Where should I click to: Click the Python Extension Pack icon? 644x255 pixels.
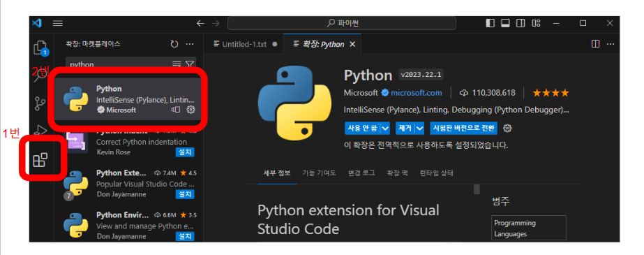click(x=76, y=183)
